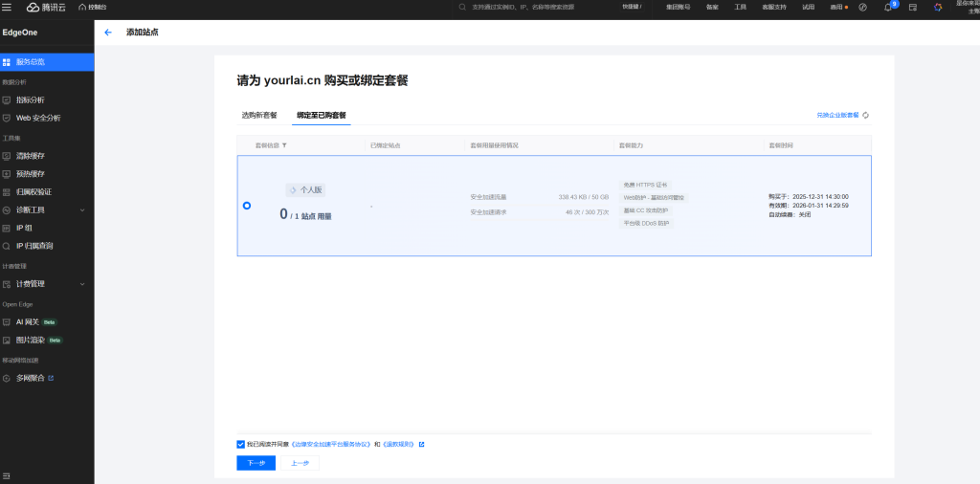Click the 下一步 button
Screen dimensions: 980x484
256,463
